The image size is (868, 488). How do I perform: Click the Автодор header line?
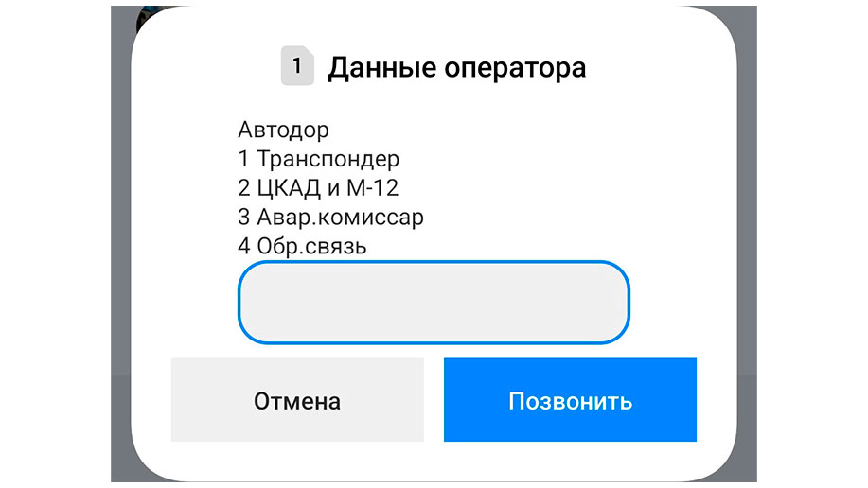[283, 130]
